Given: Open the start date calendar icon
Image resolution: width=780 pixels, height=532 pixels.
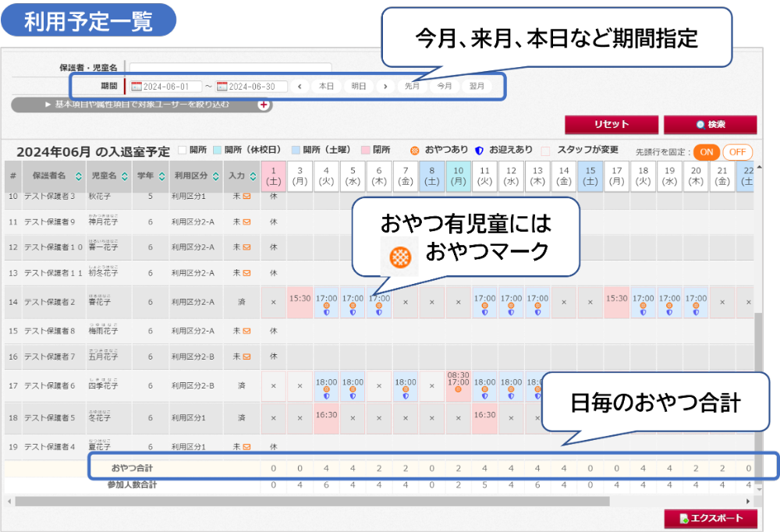Looking at the screenshot, I should [x=136, y=87].
